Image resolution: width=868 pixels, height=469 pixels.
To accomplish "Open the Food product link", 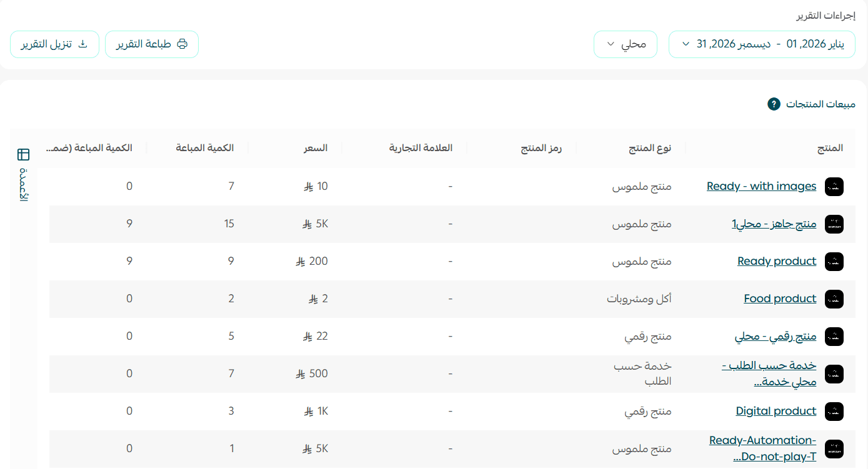I will [780, 299].
